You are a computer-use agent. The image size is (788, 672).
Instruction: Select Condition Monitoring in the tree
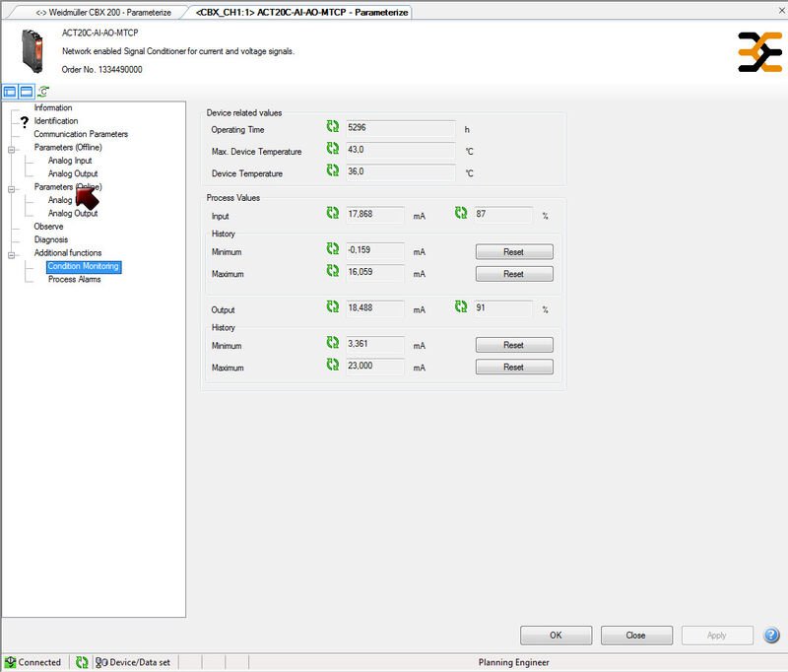[84, 266]
